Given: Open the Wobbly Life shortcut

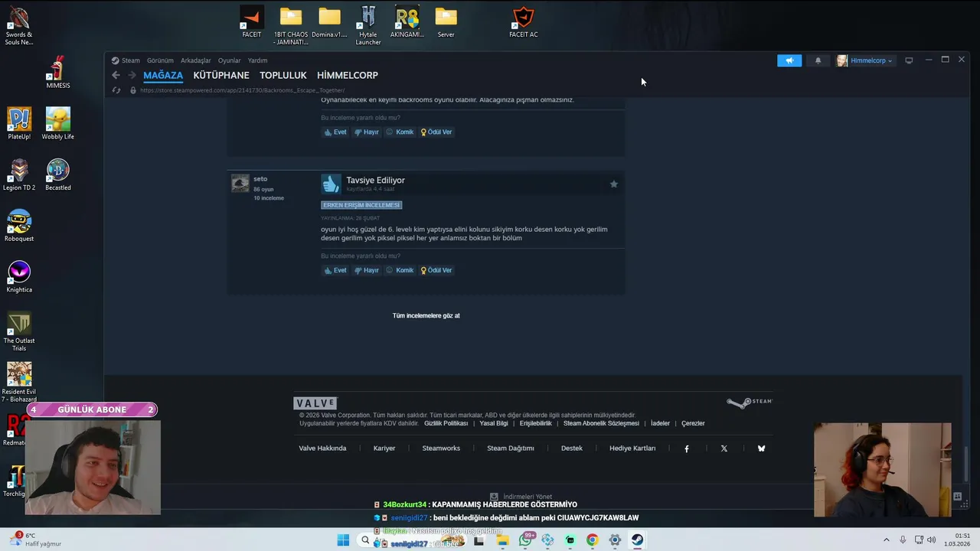Looking at the screenshot, I should pos(57,124).
